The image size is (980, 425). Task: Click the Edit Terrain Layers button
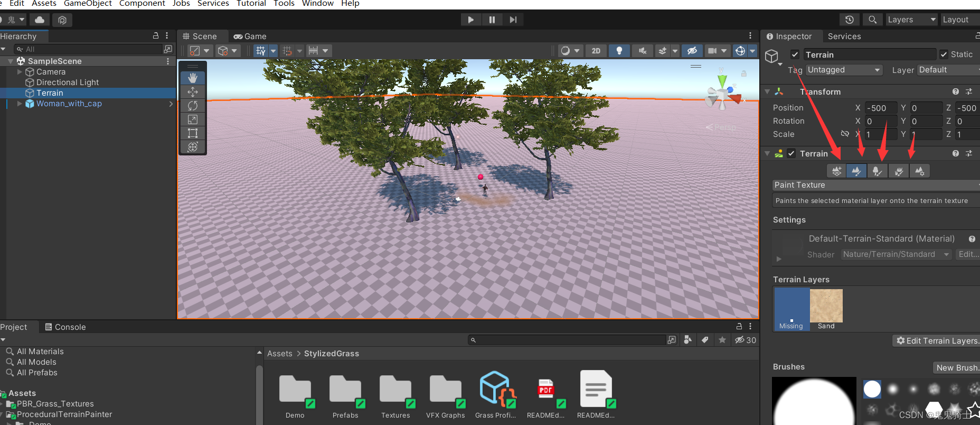tap(937, 340)
